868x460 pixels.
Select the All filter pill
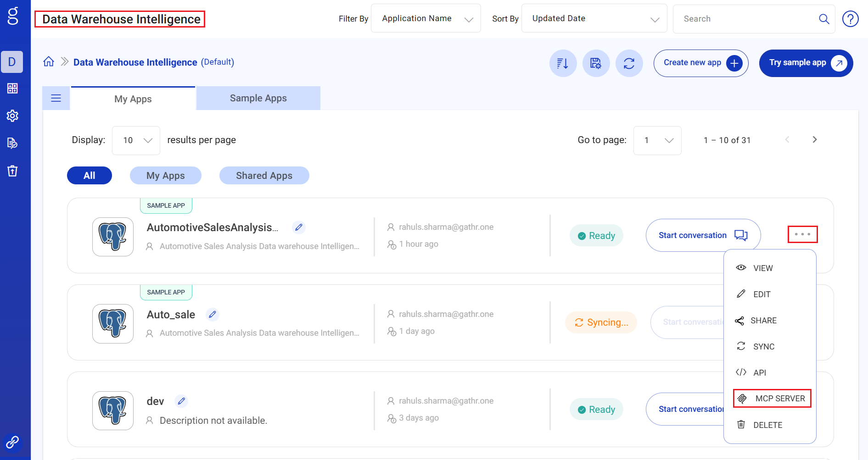point(90,176)
